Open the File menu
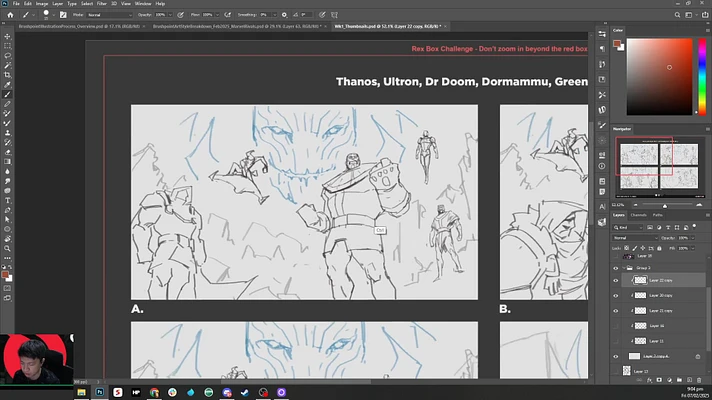 [x=16, y=4]
